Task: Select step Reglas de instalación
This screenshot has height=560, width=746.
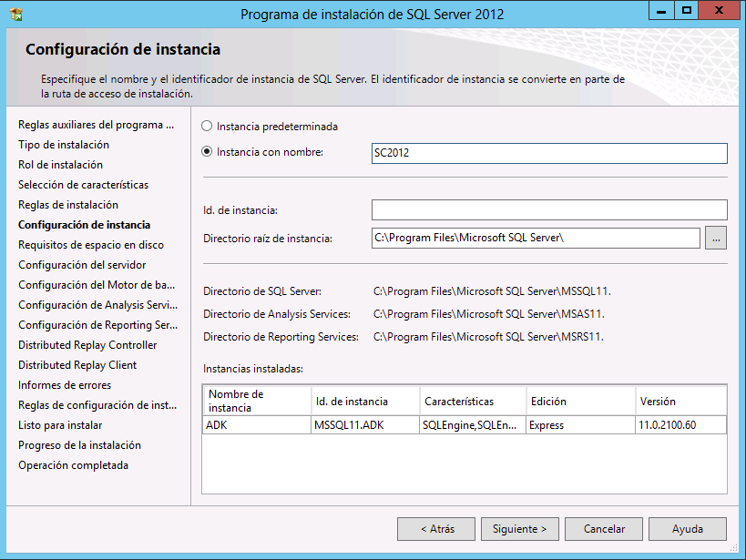Action: (x=68, y=205)
